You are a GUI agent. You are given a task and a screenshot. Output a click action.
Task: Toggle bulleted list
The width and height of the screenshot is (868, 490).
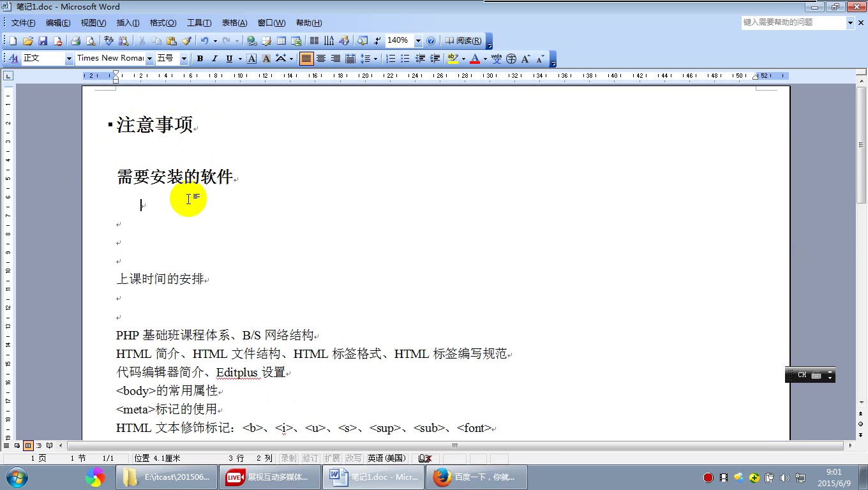(x=405, y=59)
